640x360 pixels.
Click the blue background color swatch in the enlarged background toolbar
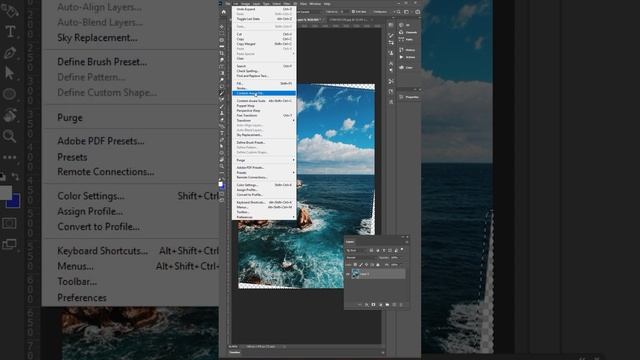(x=14, y=203)
